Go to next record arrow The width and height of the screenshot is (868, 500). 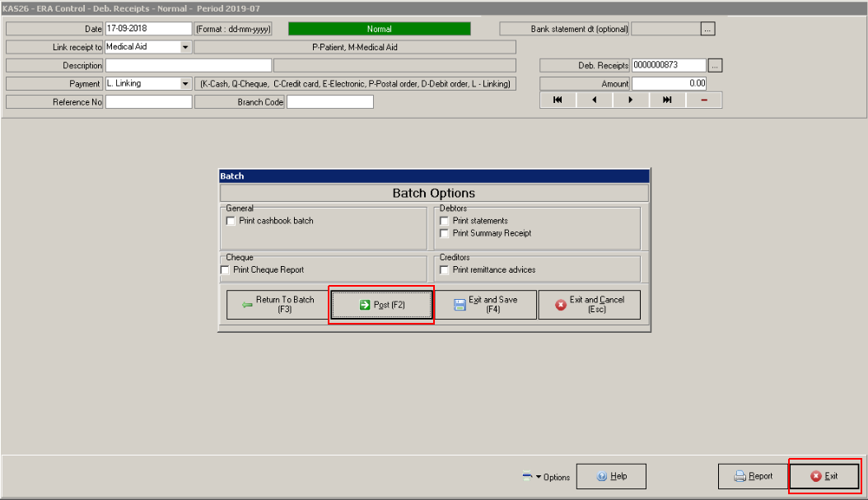[x=631, y=100]
